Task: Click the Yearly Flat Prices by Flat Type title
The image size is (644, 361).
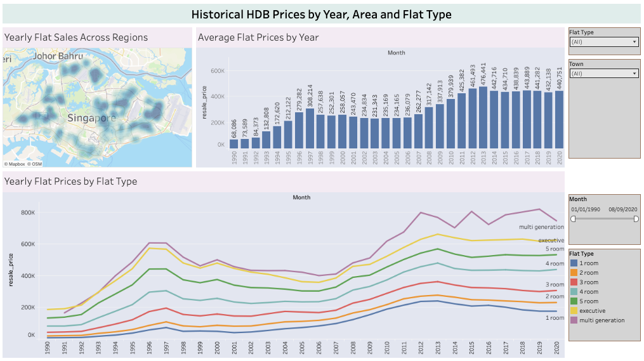Action: coord(70,181)
